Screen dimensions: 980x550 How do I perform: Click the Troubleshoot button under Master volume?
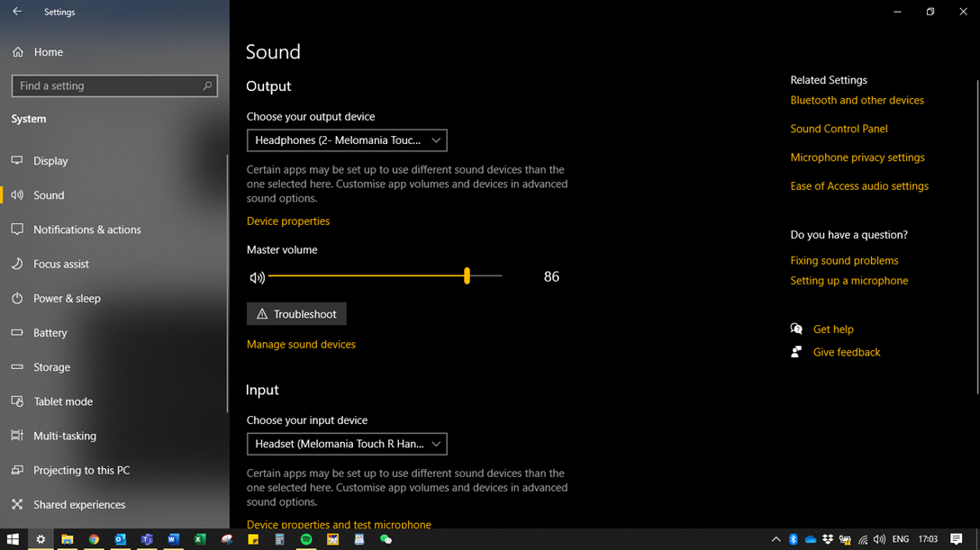296,314
